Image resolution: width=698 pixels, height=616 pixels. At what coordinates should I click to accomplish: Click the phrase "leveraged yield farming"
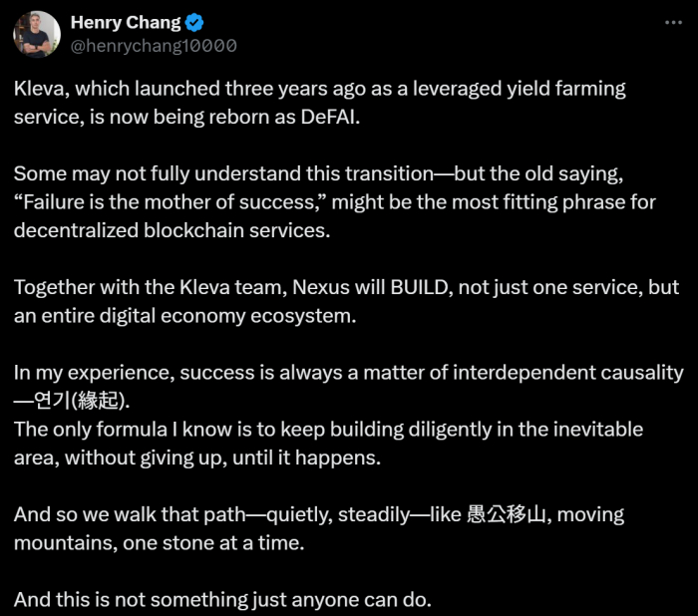(x=520, y=89)
